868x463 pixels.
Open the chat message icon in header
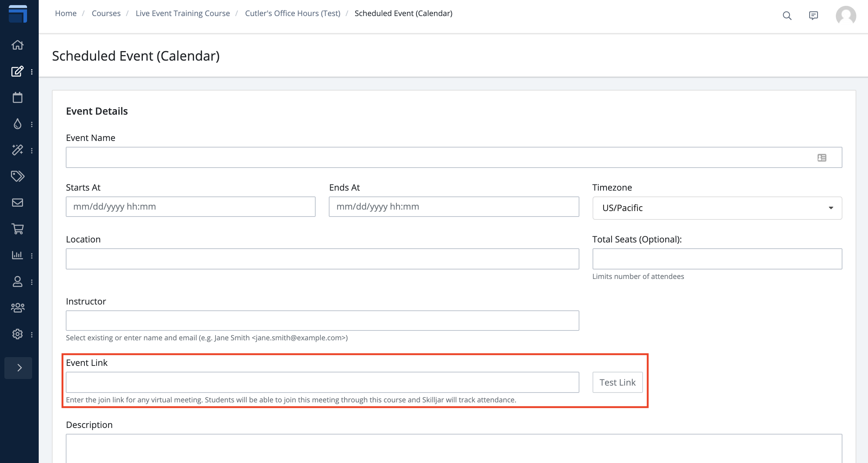coord(814,16)
